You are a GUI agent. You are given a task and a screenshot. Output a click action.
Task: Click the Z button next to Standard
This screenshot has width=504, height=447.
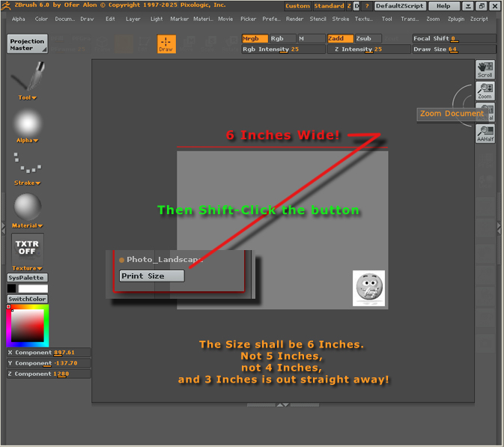[x=349, y=6]
